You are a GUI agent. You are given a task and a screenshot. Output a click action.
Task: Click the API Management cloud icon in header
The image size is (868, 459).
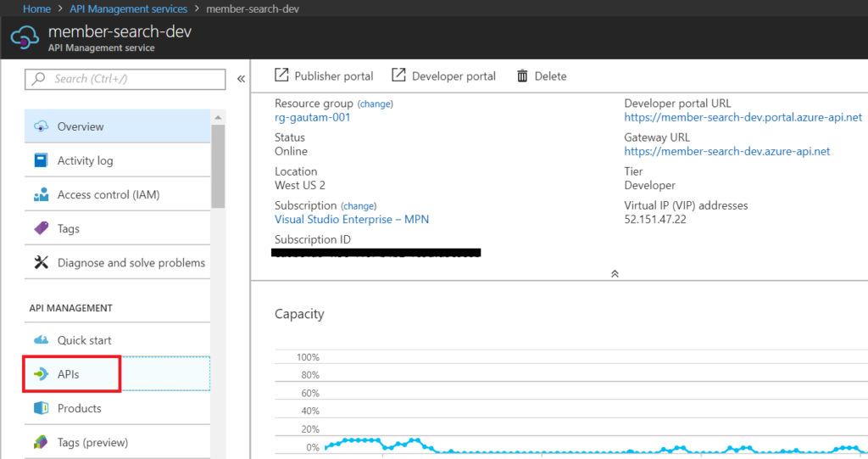(25, 38)
